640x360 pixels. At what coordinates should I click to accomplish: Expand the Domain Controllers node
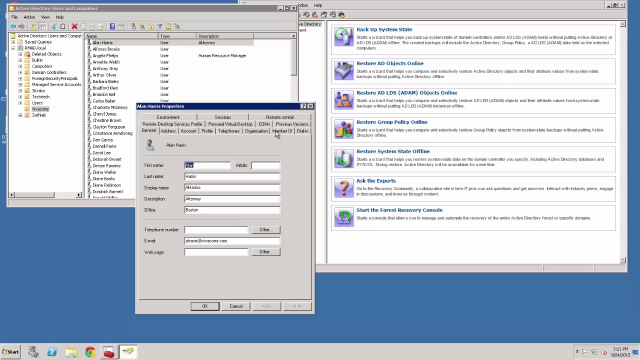click(20, 72)
